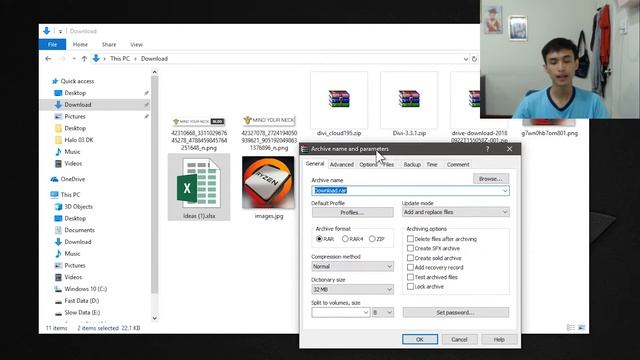Switch to the Backup tab
The height and width of the screenshot is (360, 640).
[412, 164]
